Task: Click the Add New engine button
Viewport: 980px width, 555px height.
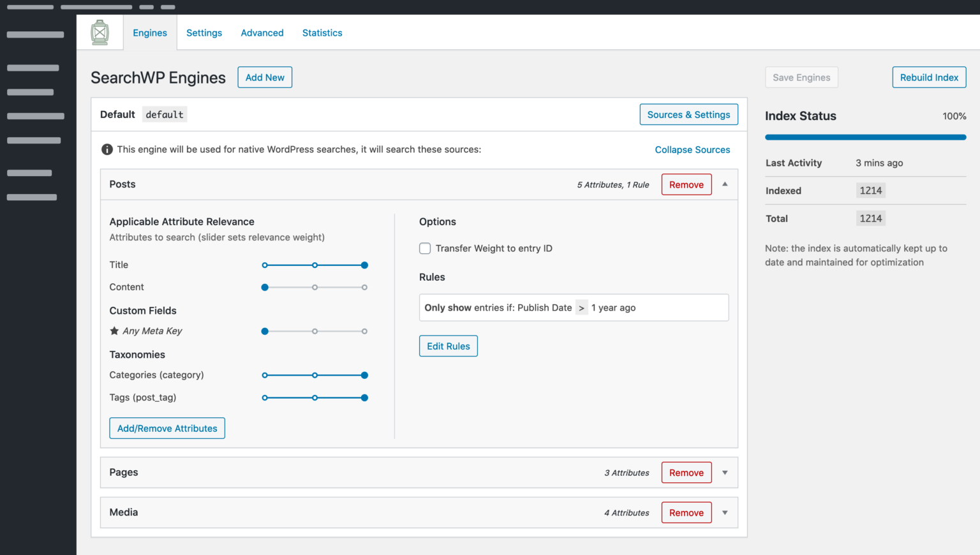Action: point(264,77)
